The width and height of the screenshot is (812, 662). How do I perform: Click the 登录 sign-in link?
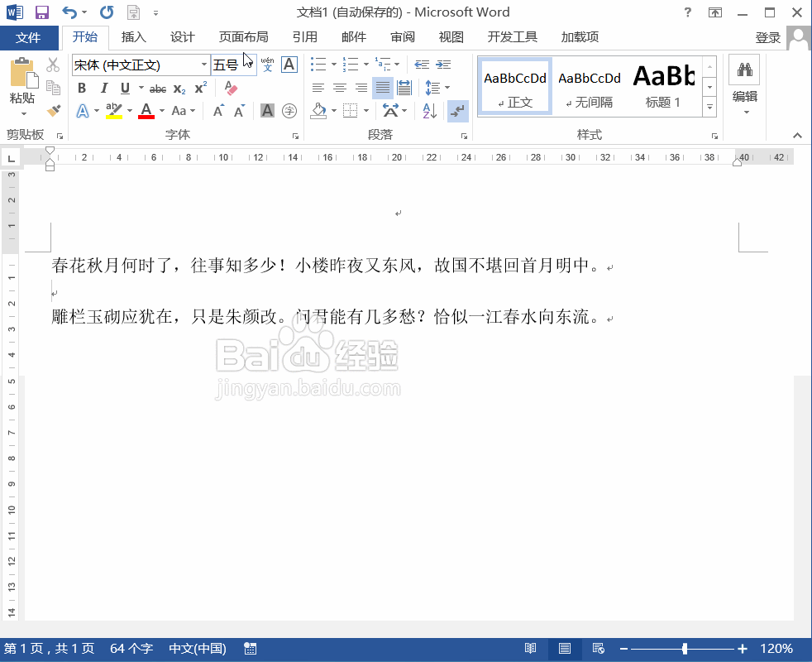(x=769, y=37)
